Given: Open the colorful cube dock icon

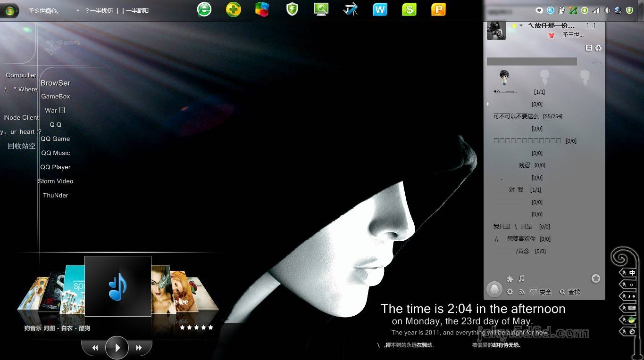Looking at the screenshot, I should pyautogui.click(x=262, y=9).
